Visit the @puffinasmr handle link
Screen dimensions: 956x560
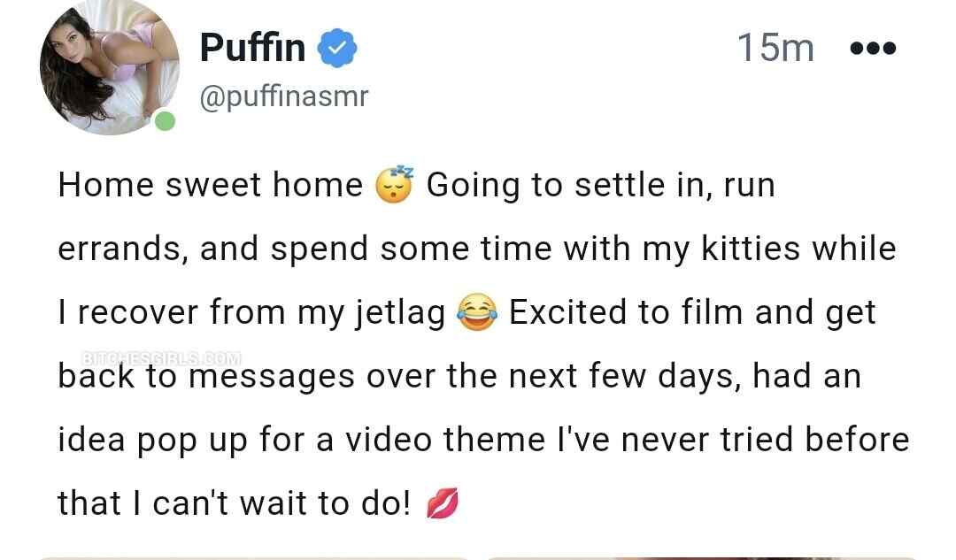(x=283, y=96)
